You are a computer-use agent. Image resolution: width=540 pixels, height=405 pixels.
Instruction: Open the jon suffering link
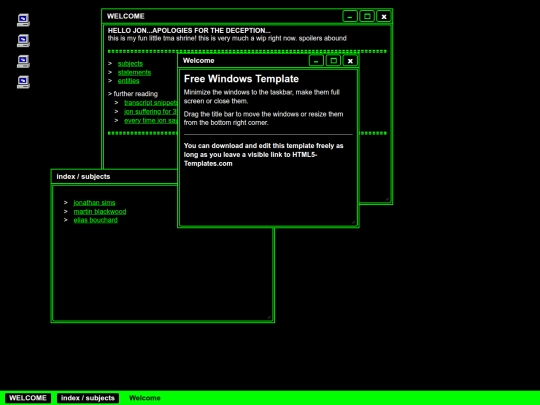[150, 112]
